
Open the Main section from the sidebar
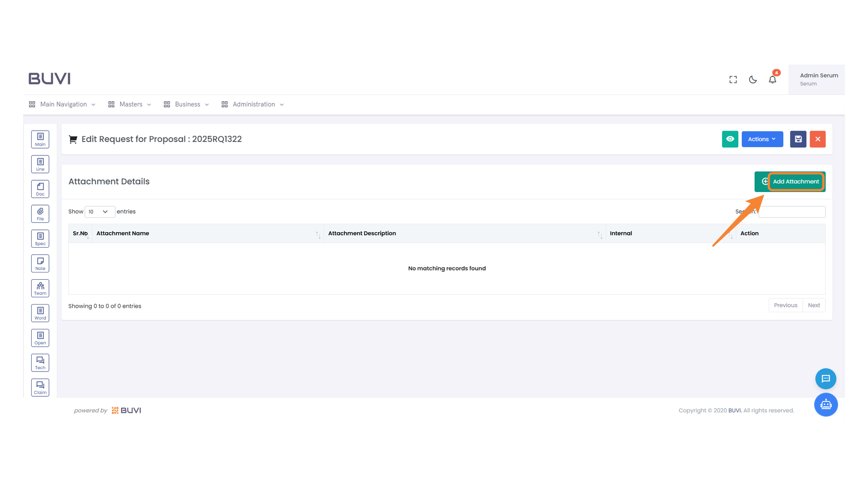[40, 139]
